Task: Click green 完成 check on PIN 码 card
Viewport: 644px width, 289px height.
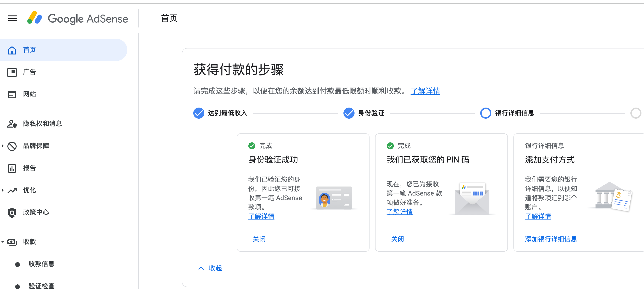Action: 390,146
